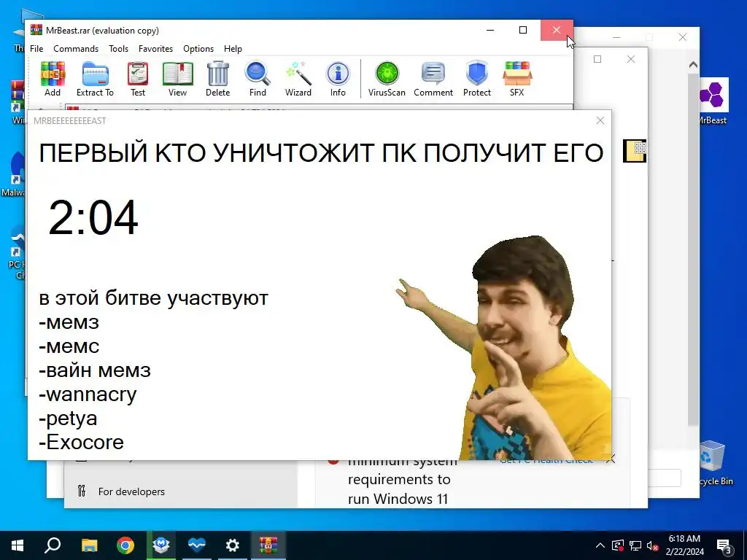Viewport: 747px width, 560px height.
Task: Minimize the MrBeast.rar WinRAR window
Action: 490,30
